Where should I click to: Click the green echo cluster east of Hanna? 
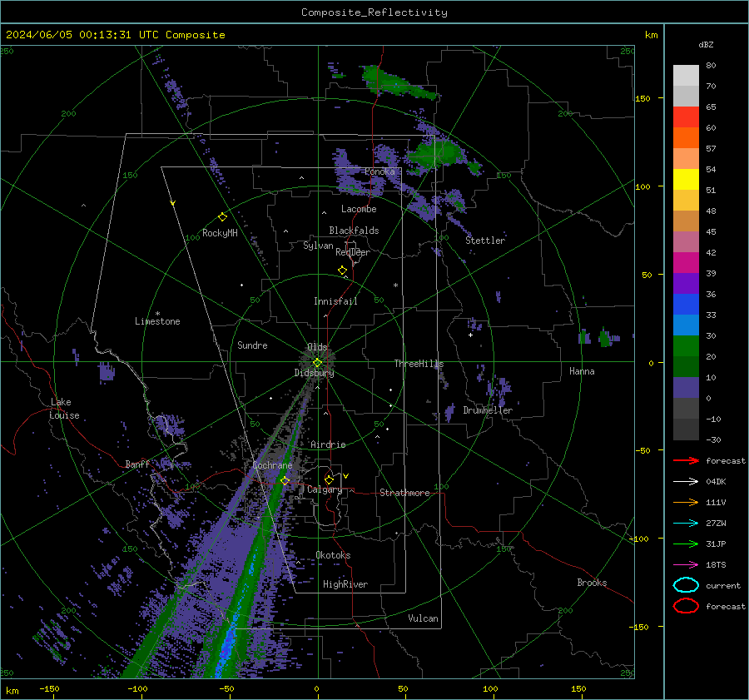coord(605,338)
